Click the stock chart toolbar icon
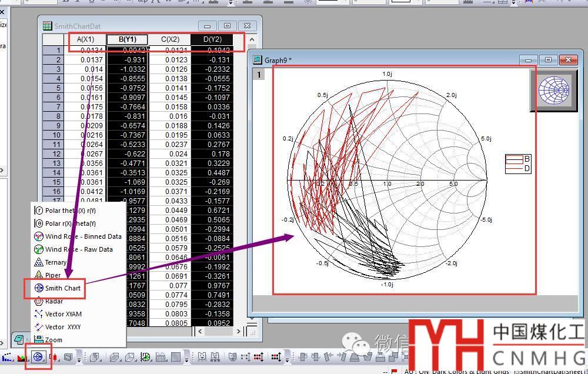The image size is (588, 374). tap(55, 357)
